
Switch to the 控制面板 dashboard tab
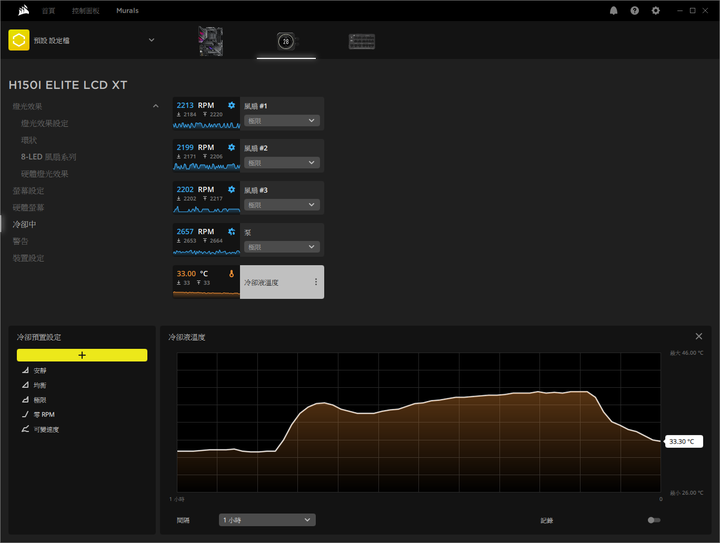coord(85,11)
